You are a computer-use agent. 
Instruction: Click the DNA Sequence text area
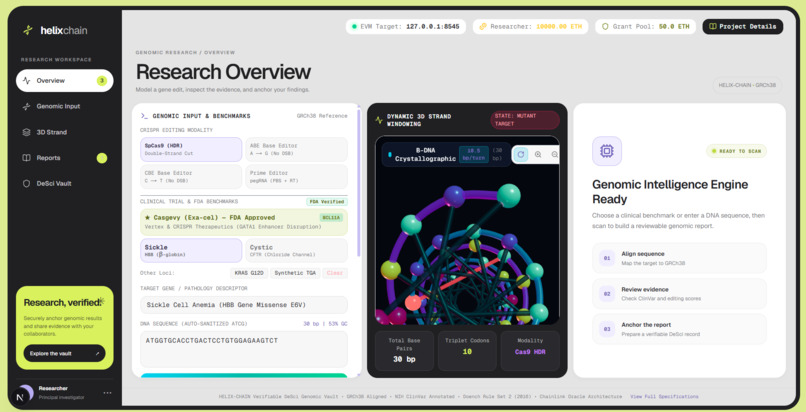pos(244,349)
